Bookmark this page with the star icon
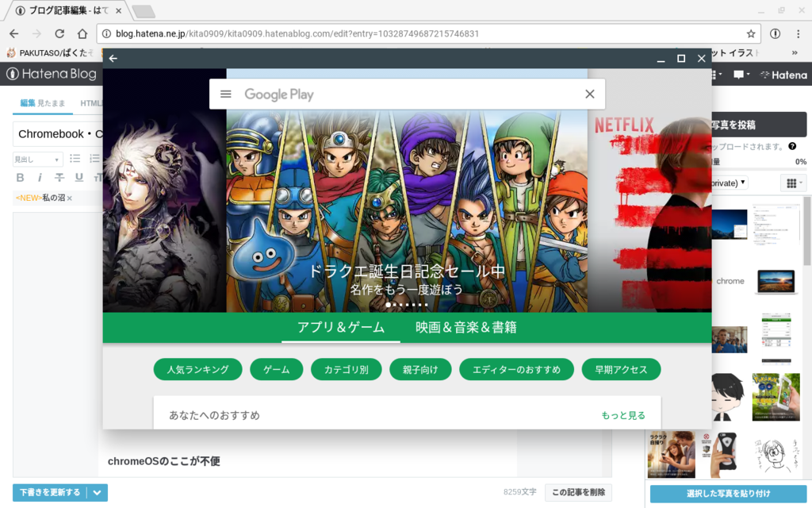812x508 pixels. [750, 33]
